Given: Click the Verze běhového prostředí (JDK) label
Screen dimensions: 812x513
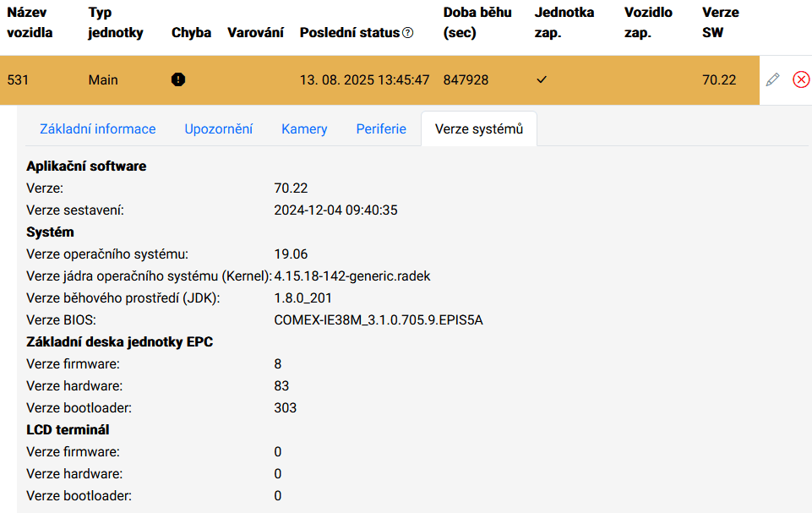Looking at the screenshot, I should [123, 298].
